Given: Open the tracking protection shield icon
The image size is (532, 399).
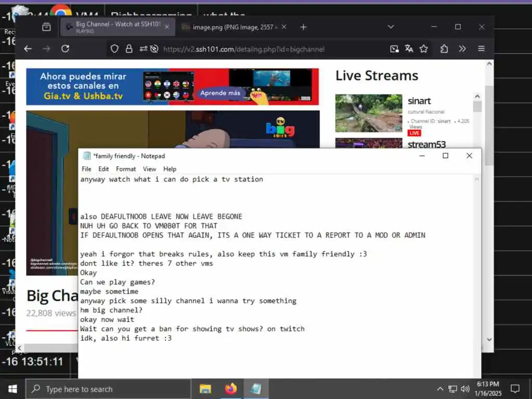Looking at the screenshot, I should 115,49.
